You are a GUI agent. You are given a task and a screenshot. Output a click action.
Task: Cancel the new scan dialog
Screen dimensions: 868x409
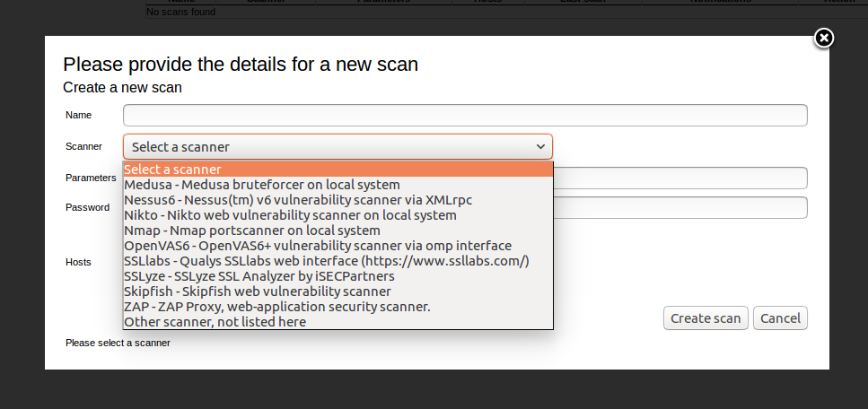pyautogui.click(x=780, y=318)
